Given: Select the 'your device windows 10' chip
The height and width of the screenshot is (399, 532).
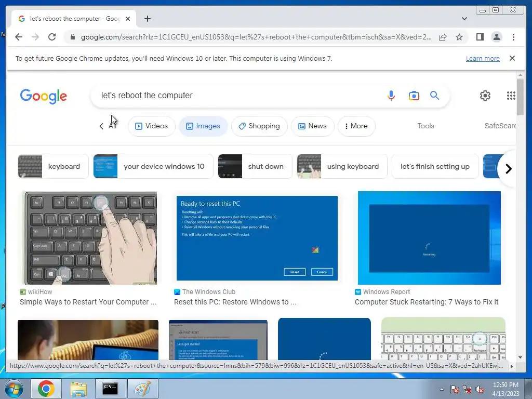Looking at the screenshot, I should point(153,166).
